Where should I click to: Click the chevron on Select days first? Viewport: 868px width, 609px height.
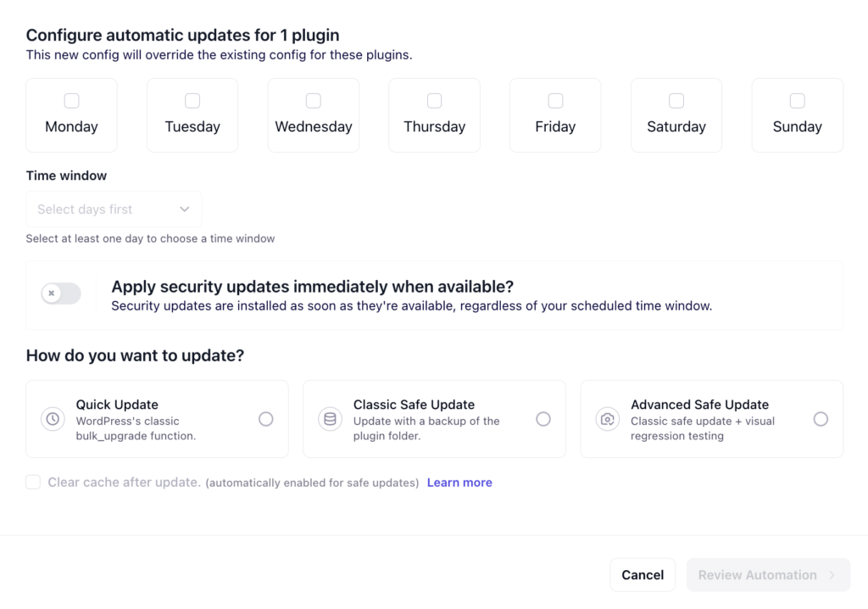pos(184,209)
